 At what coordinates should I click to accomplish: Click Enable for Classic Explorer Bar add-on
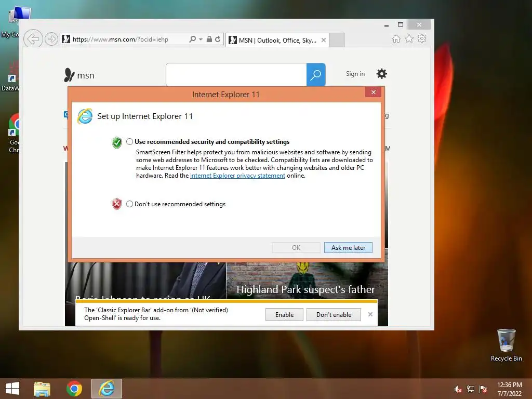pyautogui.click(x=284, y=314)
